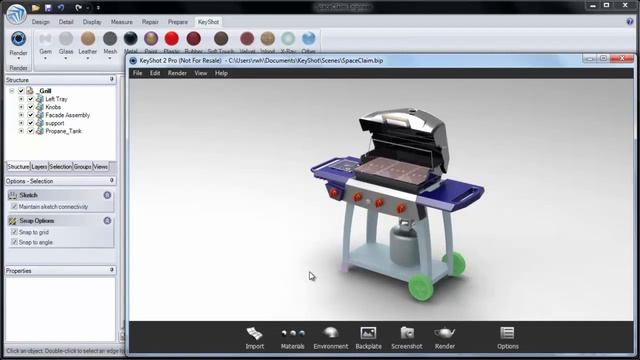640x360 pixels.
Task: Expand the Facade Assembly tree node
Action: pyautogui.click(x=21, y=115)
